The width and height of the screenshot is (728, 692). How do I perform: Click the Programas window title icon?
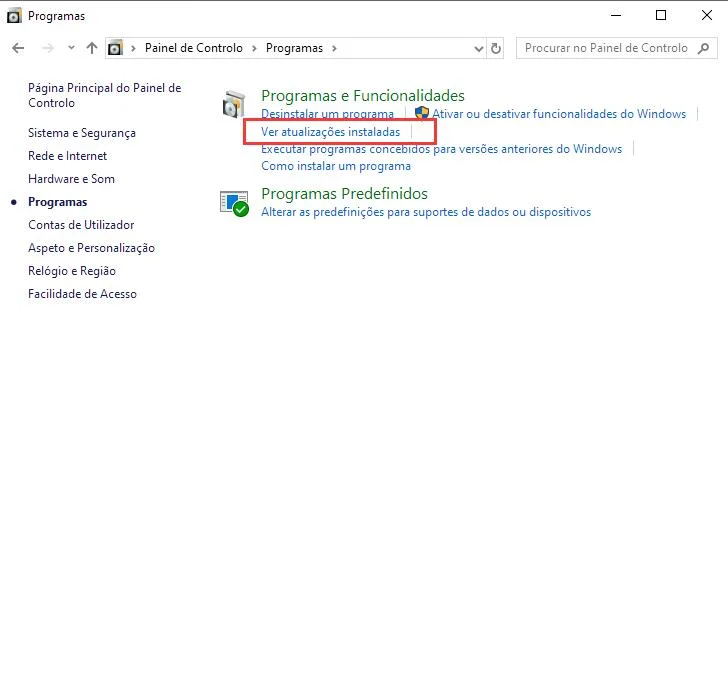coord(14,16)
